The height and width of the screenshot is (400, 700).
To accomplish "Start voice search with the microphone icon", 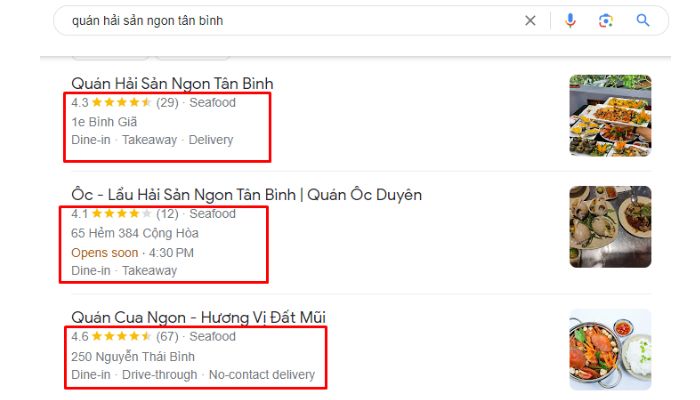I will pos(570,20).
